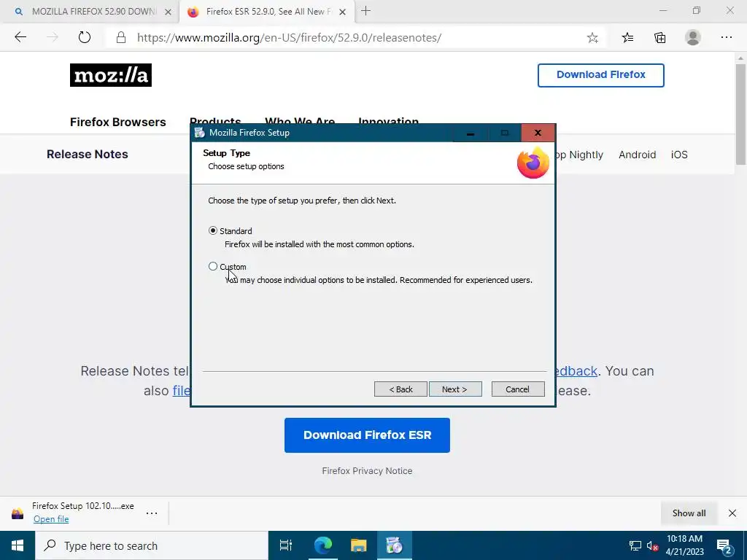
Task: Open the Firefox Browsers nav menu
Action: click(118, 122)
